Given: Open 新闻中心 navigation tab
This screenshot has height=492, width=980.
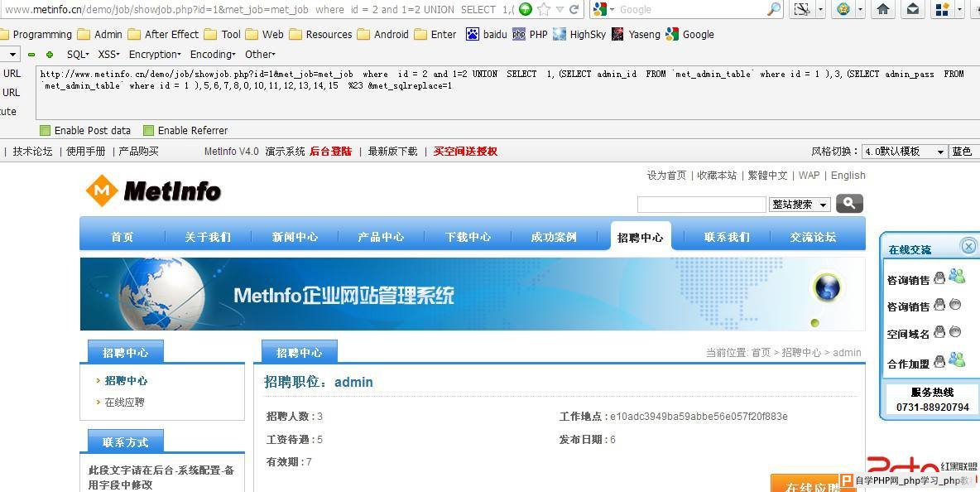Looking at the screenshot, I should click(x=295, y=237).
